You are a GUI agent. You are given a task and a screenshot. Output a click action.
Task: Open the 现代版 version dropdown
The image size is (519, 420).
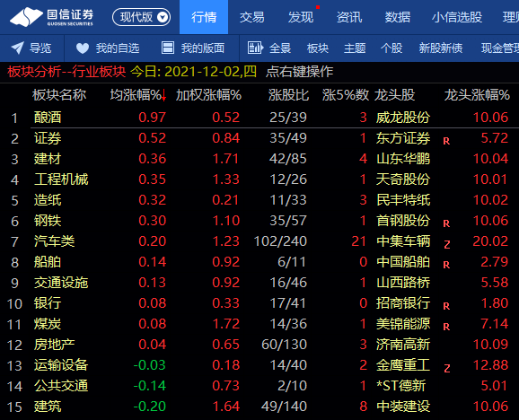pos(141,17)
